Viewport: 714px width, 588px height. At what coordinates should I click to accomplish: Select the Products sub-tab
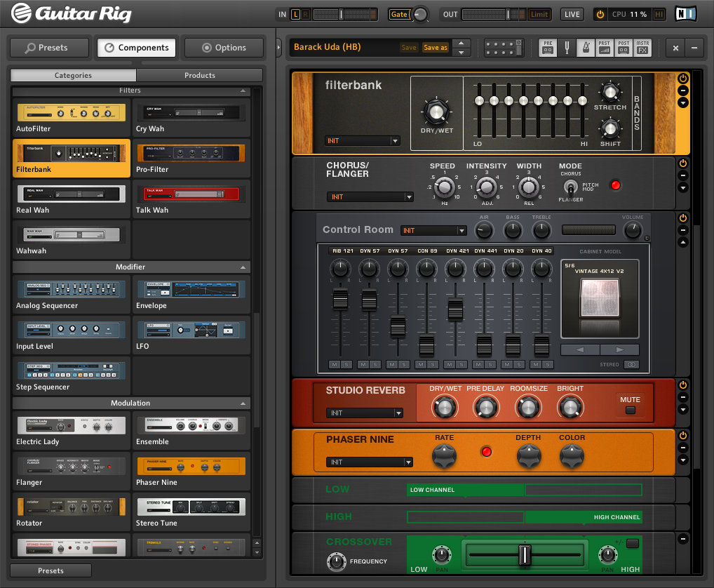[200, 75]
